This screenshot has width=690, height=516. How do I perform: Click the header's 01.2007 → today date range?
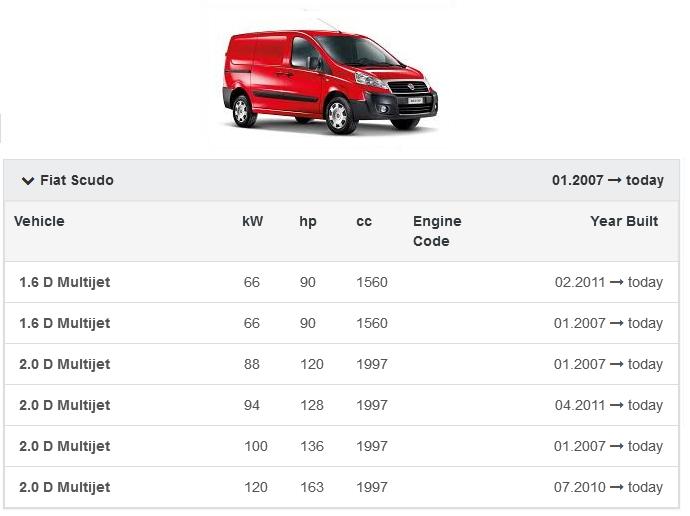coord(607,181)
